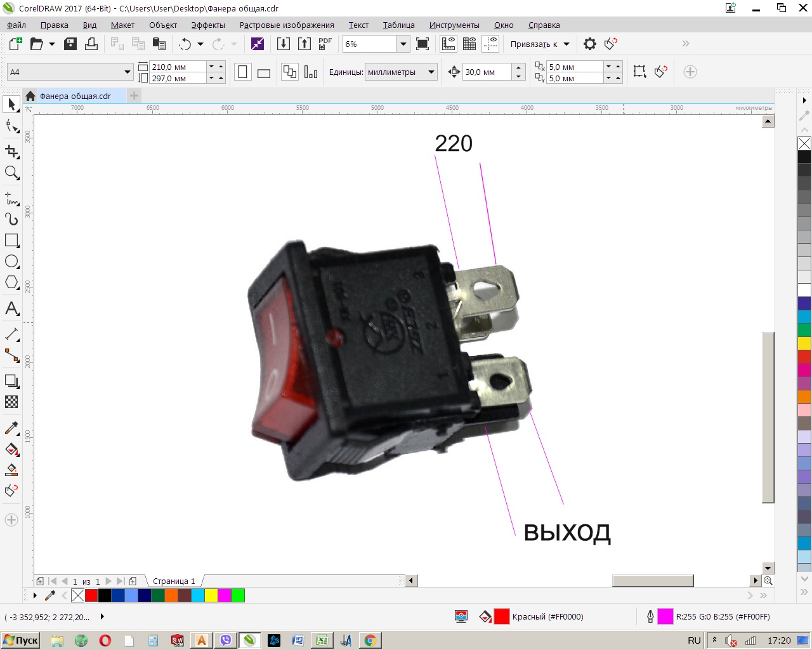Toggle rulers display
Image resolution: width=812 pixels, height=650 pixels.
tap(449, 44)
